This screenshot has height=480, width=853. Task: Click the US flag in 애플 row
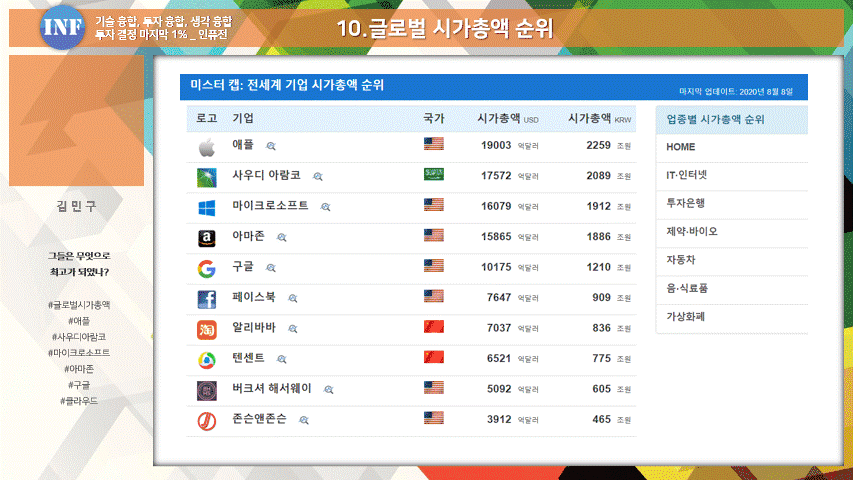(x=434, y=144)
